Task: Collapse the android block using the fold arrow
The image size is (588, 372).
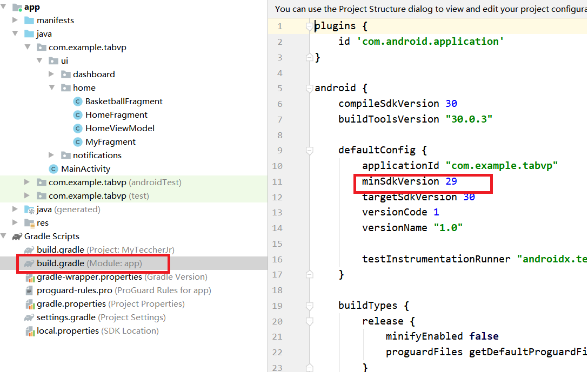Action: [x=309, y=87]
